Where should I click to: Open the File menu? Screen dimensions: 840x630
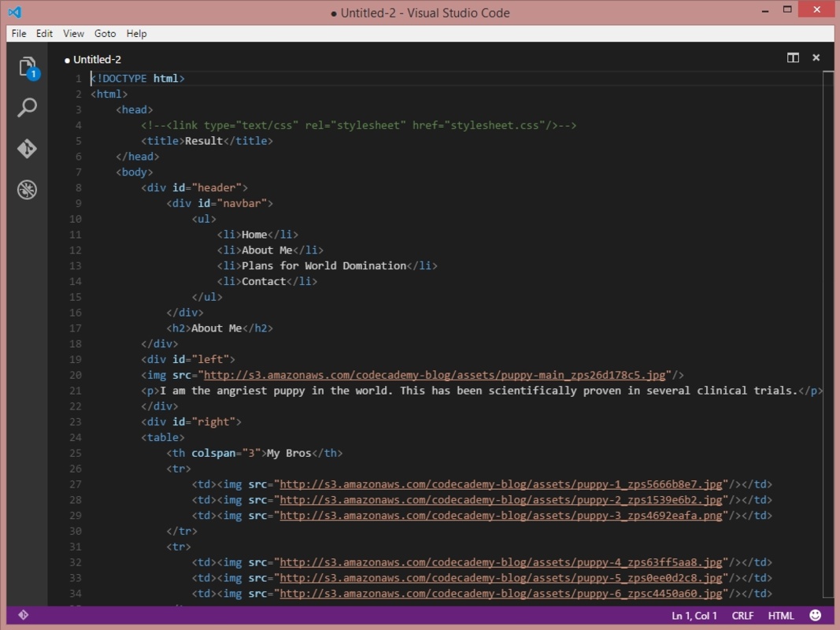pos(19,34)
